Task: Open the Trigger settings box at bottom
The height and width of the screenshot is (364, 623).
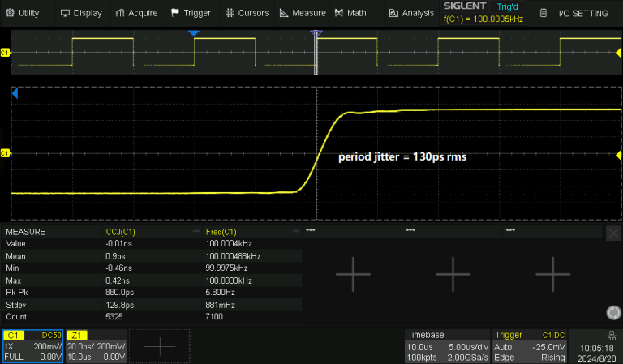Action: point(529,346)
